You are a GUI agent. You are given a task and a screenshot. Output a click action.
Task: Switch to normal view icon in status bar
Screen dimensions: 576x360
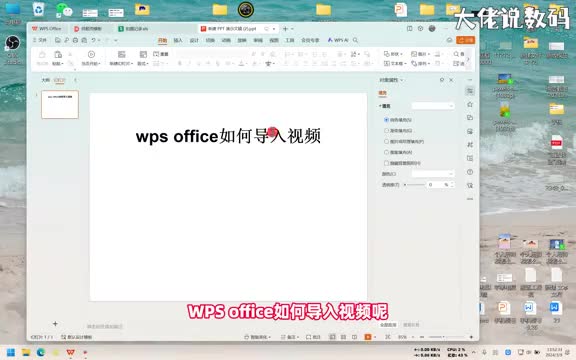pos(332,337)
